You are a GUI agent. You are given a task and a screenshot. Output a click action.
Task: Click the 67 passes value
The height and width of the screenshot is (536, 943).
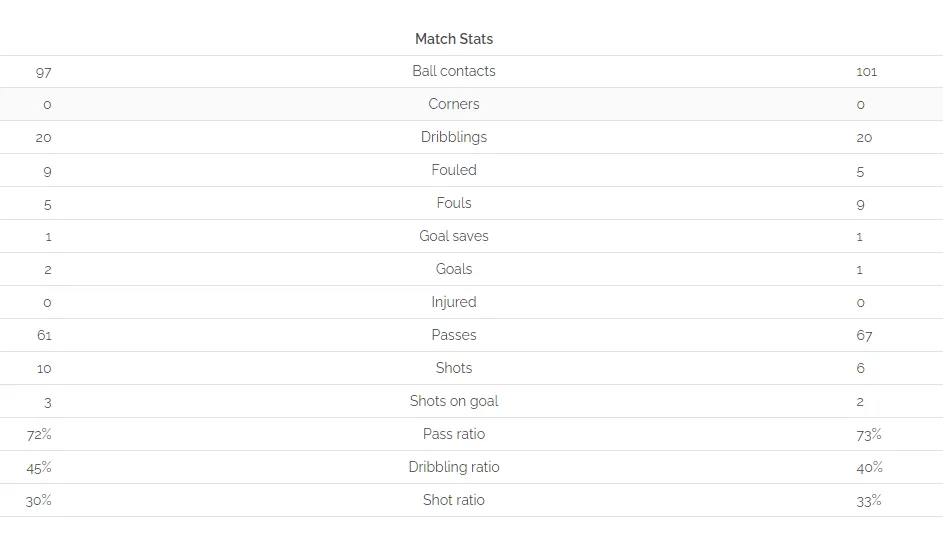(x=864, y=336)
